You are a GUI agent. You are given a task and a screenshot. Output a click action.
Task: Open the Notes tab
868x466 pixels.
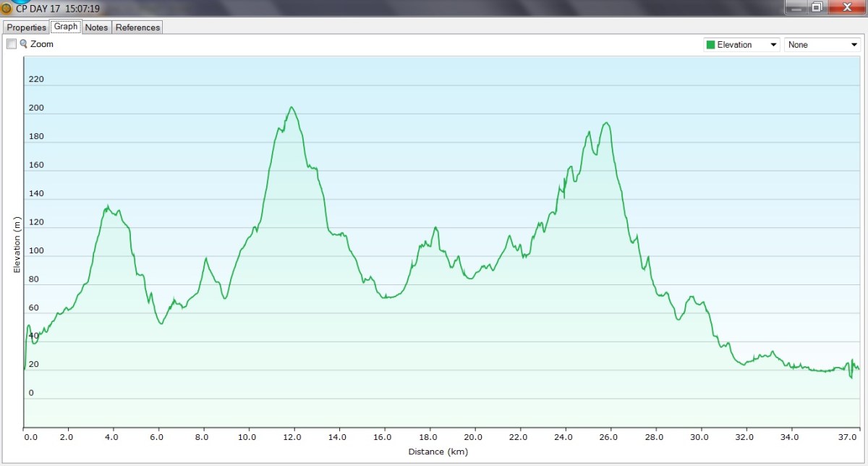tap(96, 27)
